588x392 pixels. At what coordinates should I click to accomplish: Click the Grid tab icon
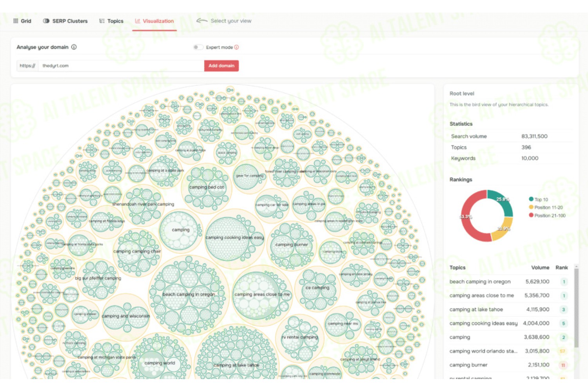coord(16,21)
